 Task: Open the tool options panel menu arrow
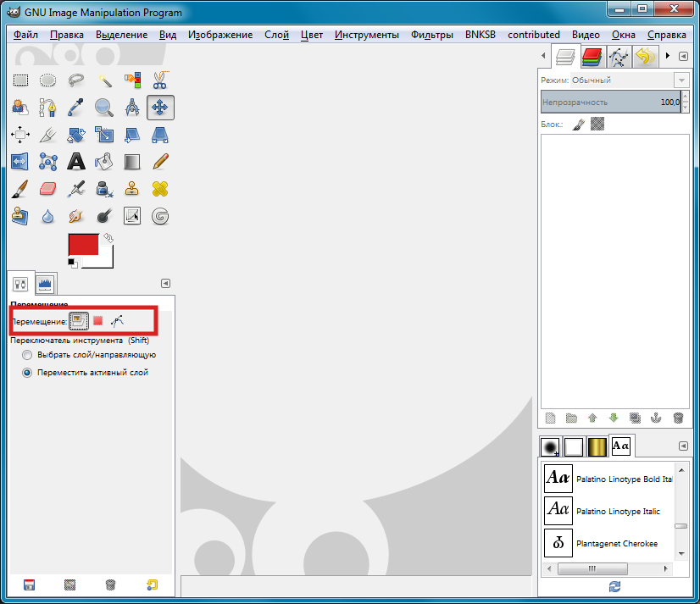coord(165,284)
